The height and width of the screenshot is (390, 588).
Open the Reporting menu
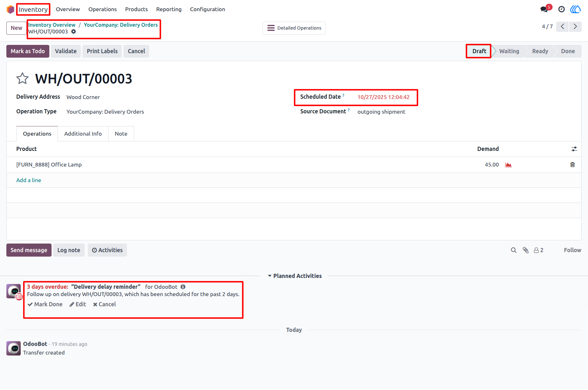coord(169,9)
